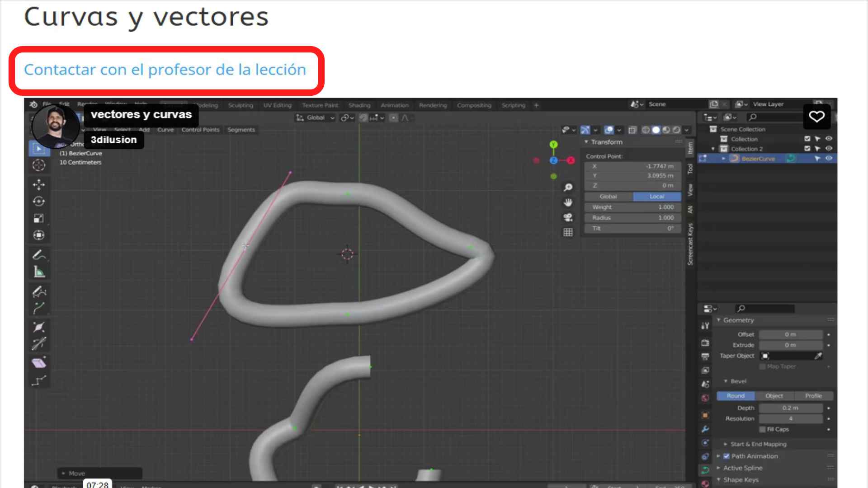
Task: Click the red X axis gizmo ball
Action: point(571,160)
